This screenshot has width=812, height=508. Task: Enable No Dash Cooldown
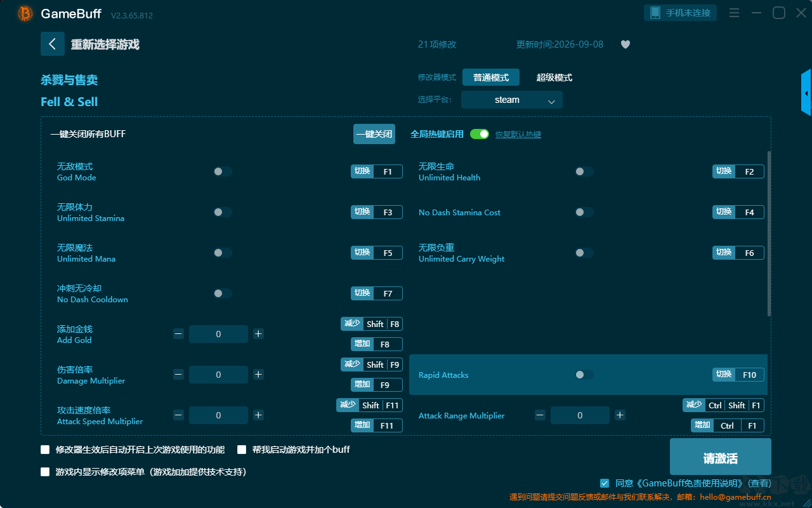pos(223,293)
